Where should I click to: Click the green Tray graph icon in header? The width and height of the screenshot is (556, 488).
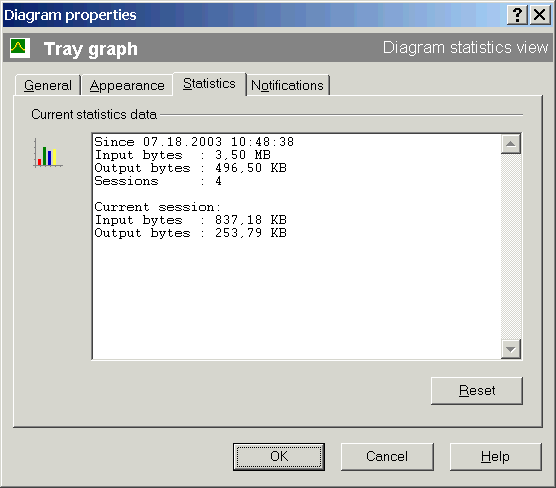pyautogui.click(x=20, y=48)
